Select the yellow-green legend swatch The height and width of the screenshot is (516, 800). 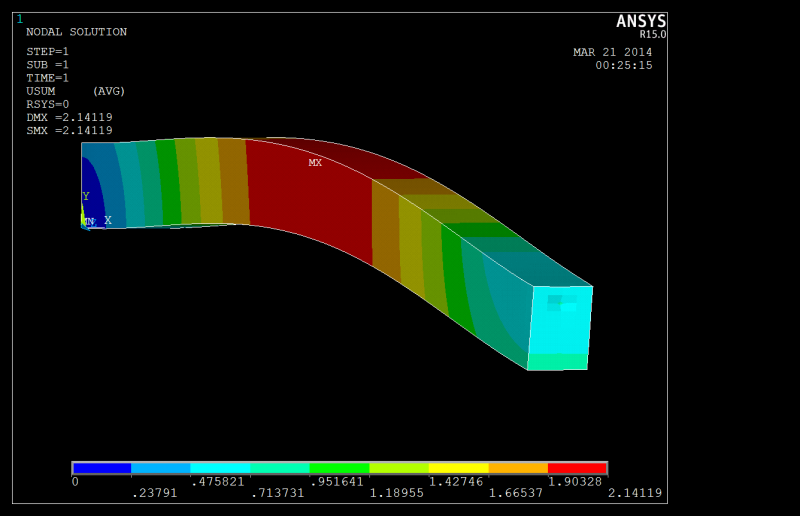pyautogui.click(x=399, y=468)
